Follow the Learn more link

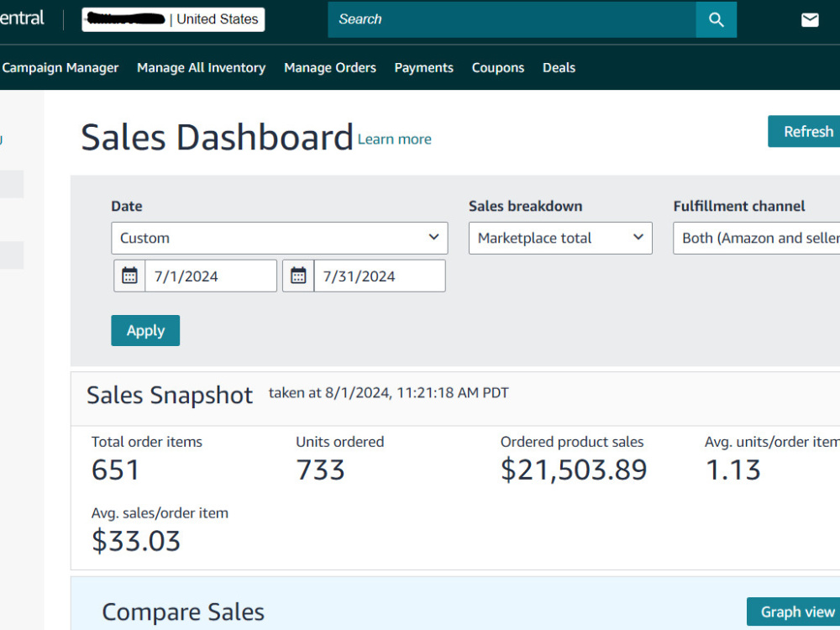395,139
